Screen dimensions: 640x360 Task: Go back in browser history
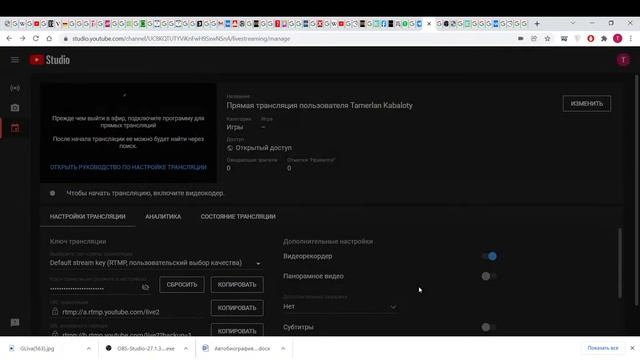coord(9,38)
